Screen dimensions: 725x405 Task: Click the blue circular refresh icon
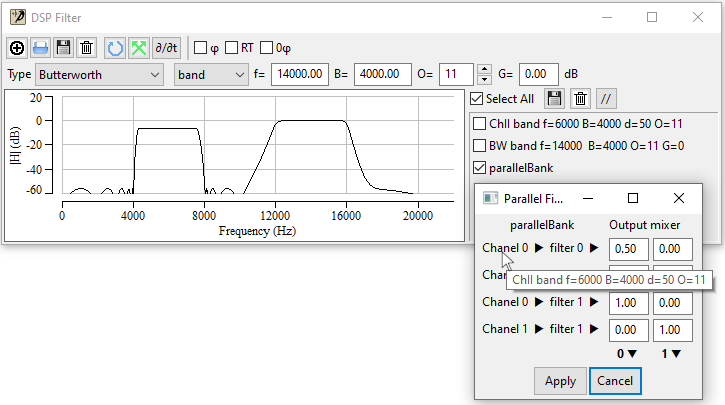click(115, 47)
